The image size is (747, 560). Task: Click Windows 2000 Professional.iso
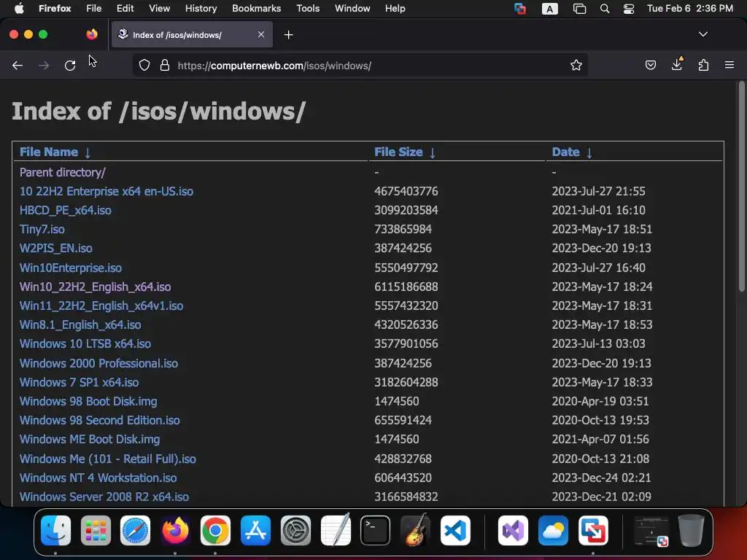[x=98, y=363]
